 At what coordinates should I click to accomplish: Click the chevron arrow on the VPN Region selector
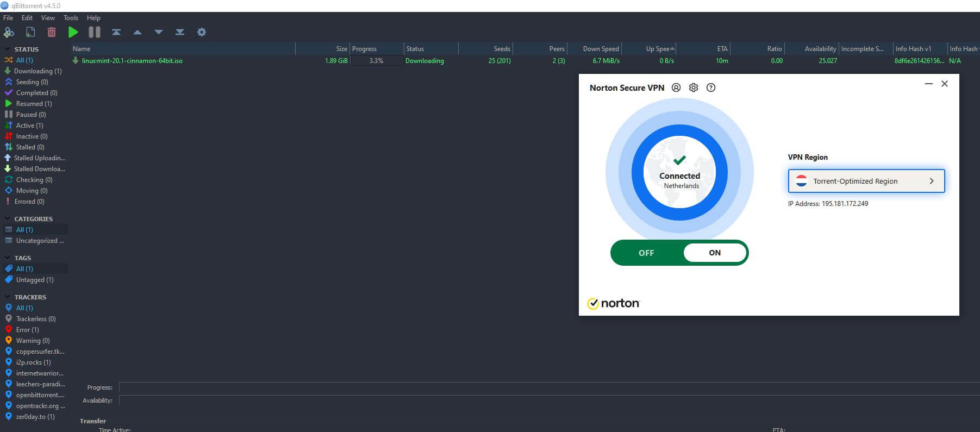932,181
